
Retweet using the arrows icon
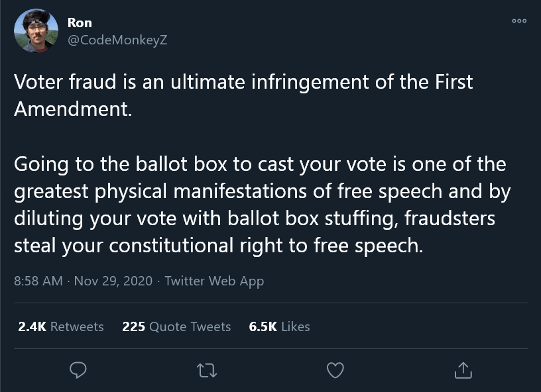point(207,371)
